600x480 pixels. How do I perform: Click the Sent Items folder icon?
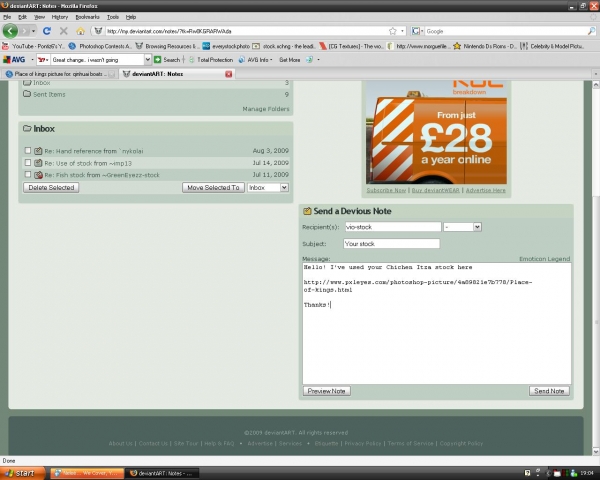coord(27,94)
